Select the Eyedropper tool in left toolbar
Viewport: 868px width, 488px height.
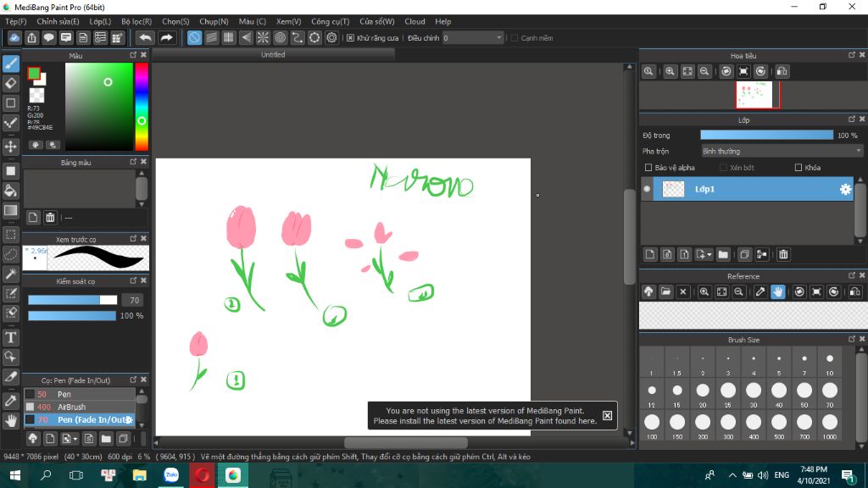[10, 401]
